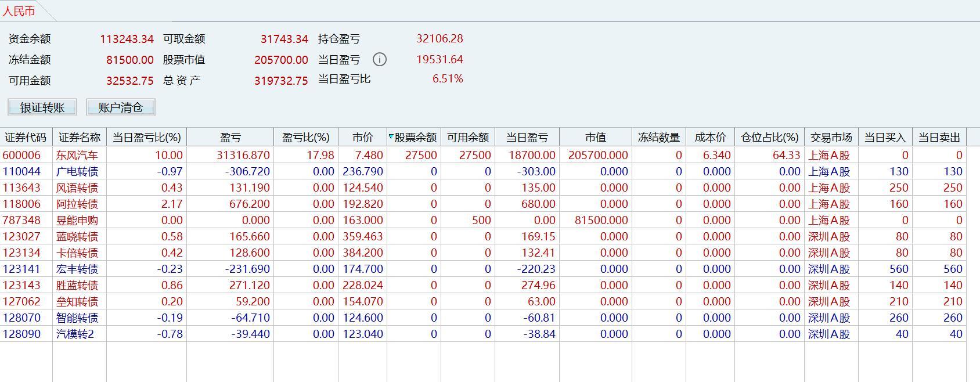Click the 当日买入 column header

click(885, 138)
